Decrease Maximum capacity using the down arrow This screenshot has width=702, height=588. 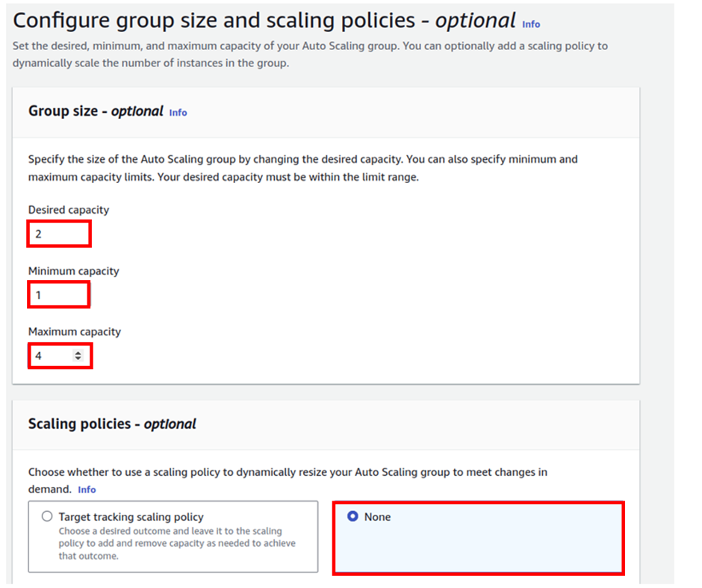[78, 359]
